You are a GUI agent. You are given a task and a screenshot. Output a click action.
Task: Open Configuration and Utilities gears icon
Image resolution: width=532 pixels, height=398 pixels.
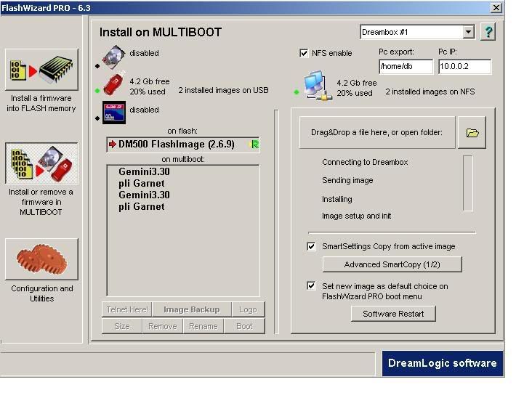[x=41, y=259]
